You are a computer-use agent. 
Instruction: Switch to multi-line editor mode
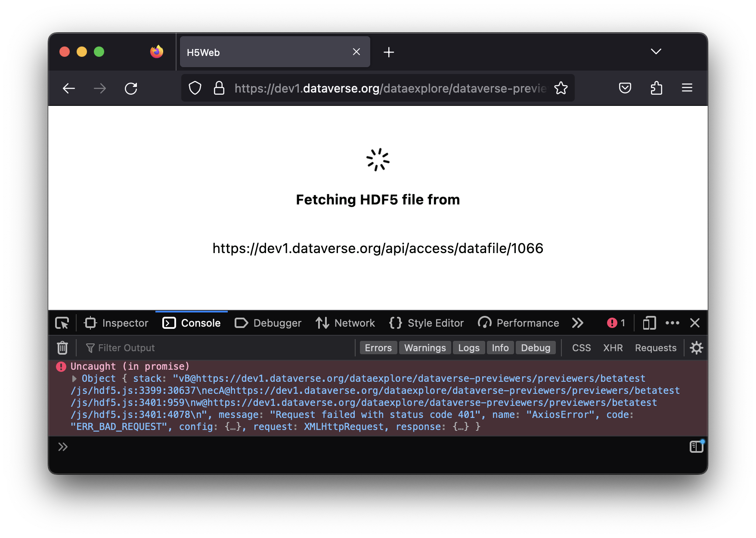click(x=696, y=447)
